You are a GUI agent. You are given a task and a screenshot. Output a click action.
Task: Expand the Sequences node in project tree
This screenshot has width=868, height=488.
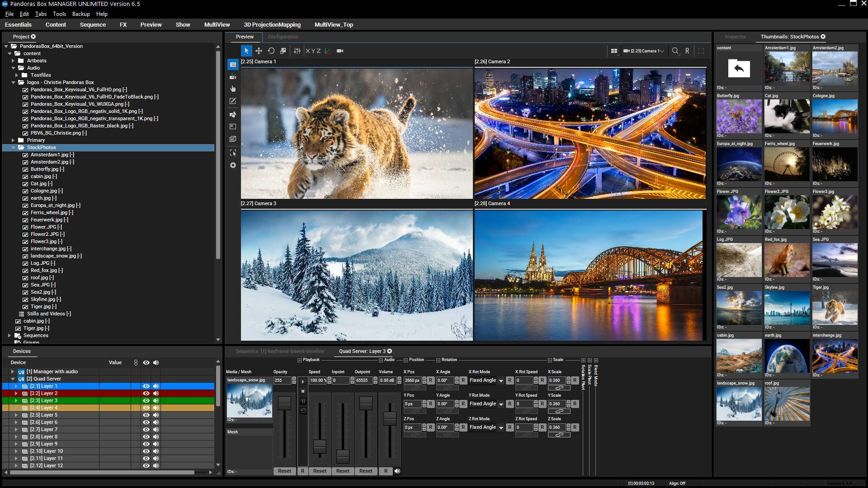9,336
